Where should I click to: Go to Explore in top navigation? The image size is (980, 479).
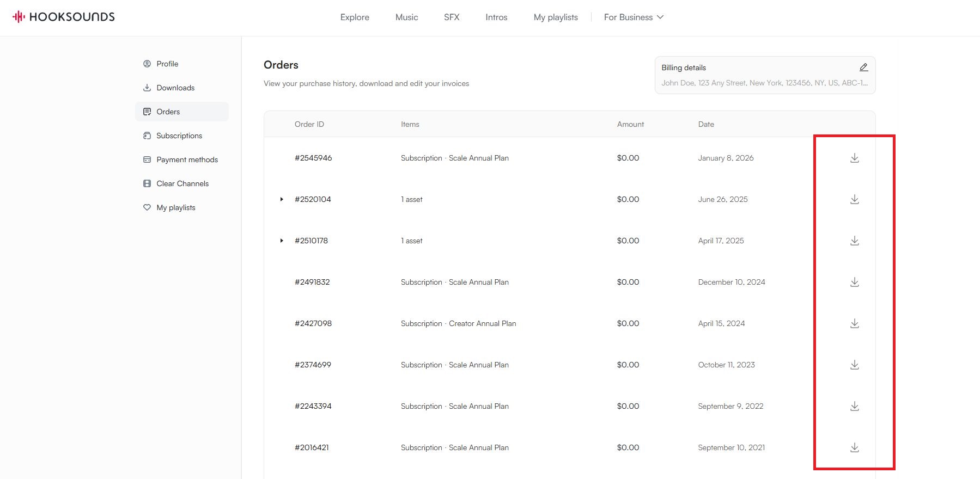click(355, 17)
